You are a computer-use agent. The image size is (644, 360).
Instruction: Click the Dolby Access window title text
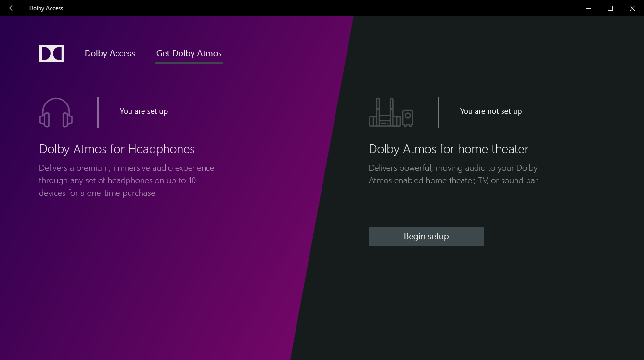point(46,8)
